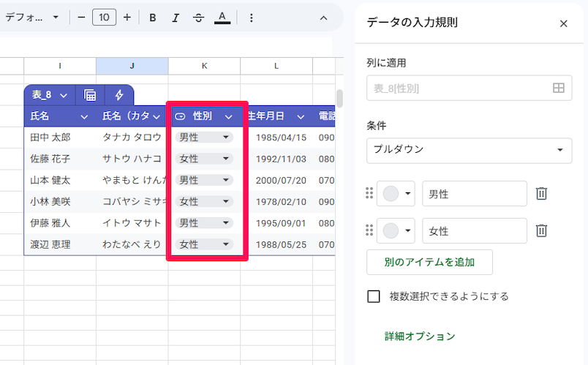Select cell タナカ タロウ
This screenshot has height=365, width=588.
(x=132, y=138)
